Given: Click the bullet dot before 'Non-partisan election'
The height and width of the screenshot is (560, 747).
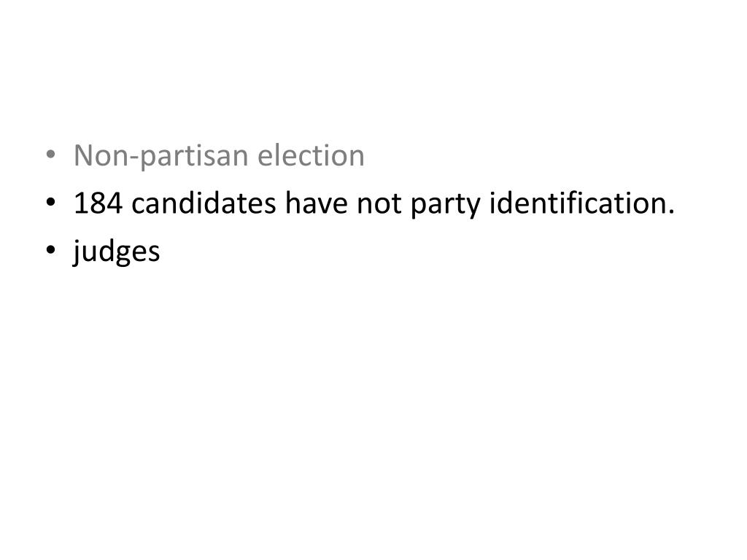Looking at the screenshot, I should click(x=50, y=155).
